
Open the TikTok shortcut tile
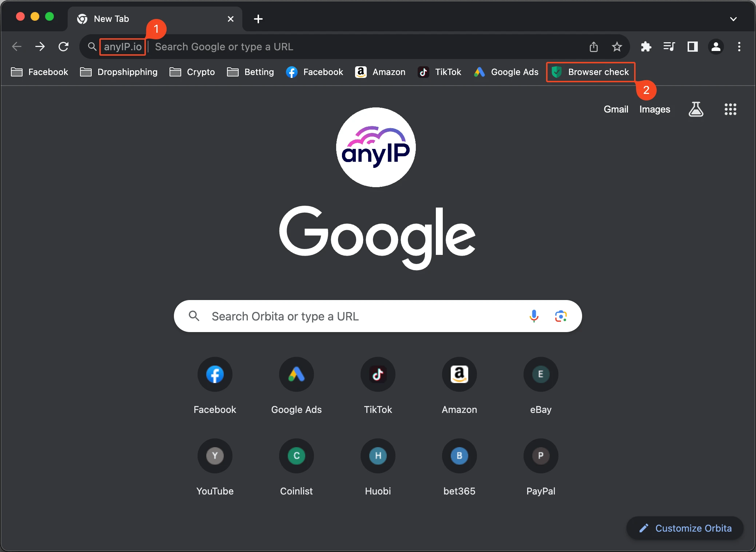[378, 375]
